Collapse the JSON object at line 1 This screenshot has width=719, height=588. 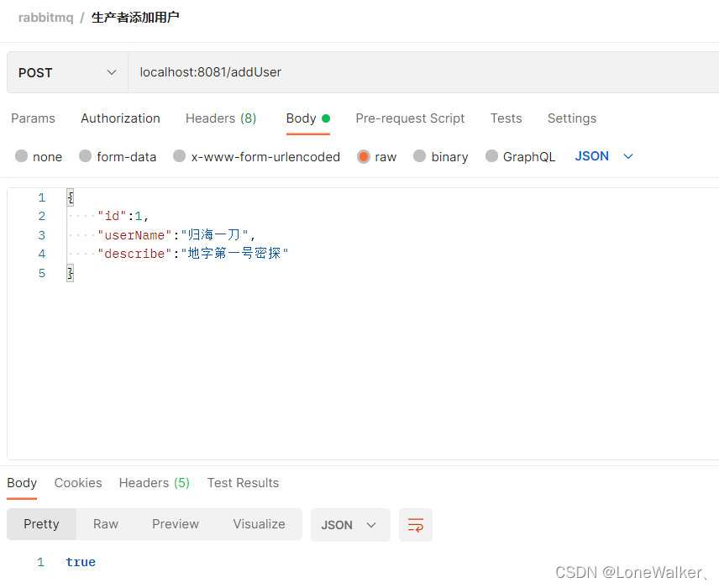[x=69, y=197]
